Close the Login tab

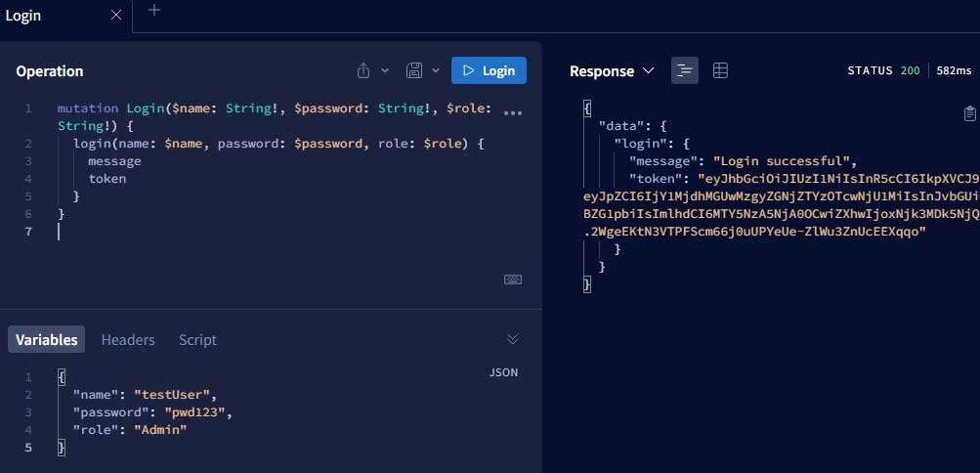pyautogui.click(x=116, y=16)
